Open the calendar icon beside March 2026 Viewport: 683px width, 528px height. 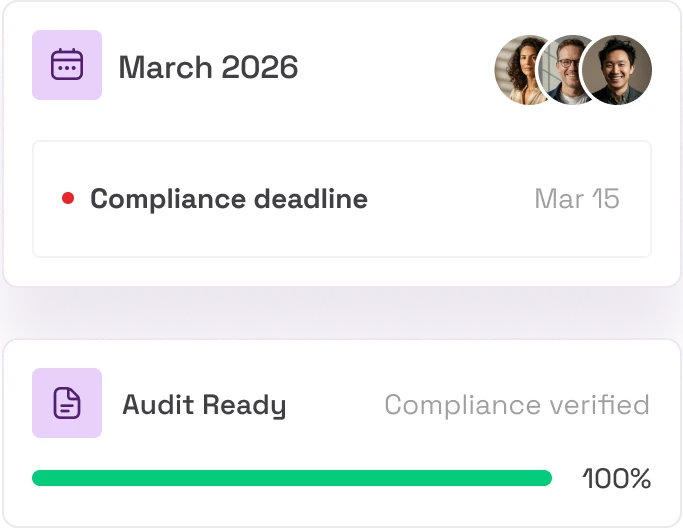pos(67,65)
